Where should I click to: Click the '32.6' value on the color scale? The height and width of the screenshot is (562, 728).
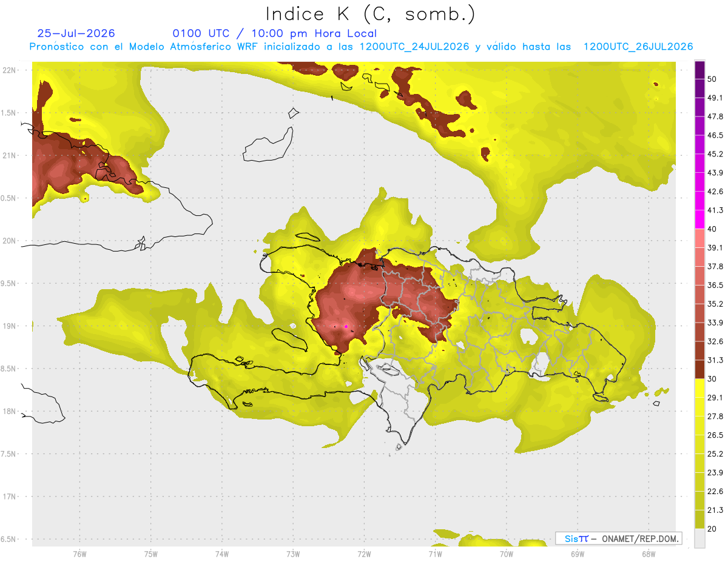coord(715,341)
